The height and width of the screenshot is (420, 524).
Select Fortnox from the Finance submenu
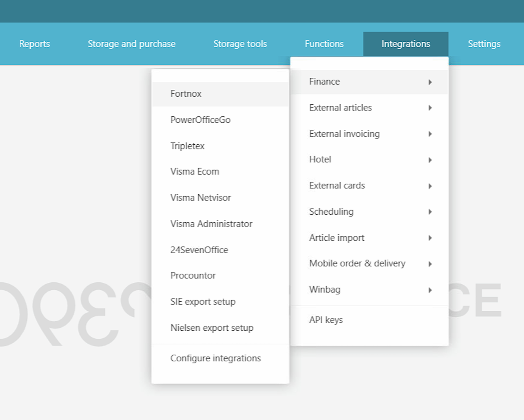point(186,94)
